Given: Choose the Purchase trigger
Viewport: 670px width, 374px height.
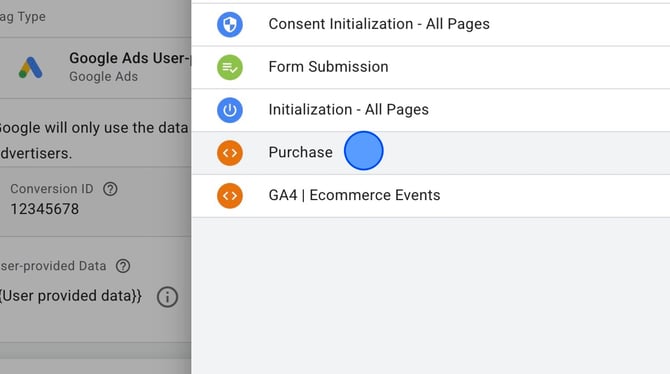Looking at the screenshot, I should click(431, 153).
